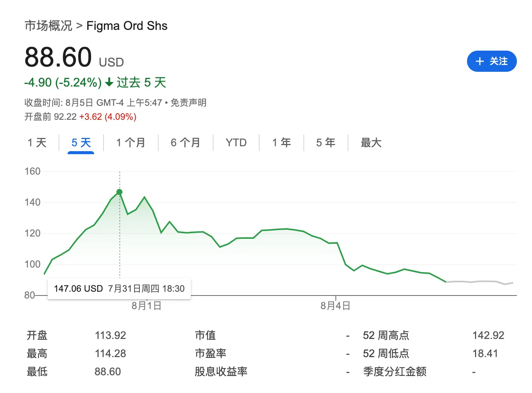
Task: Select the 5 天 range tab
Action: 81,143
